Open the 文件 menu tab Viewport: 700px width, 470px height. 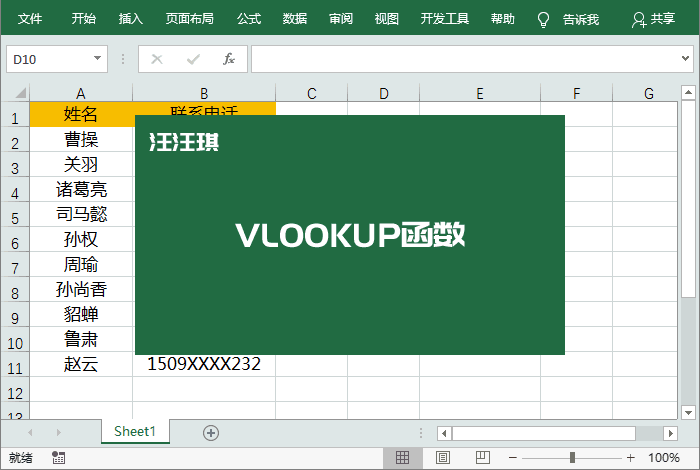30,19
